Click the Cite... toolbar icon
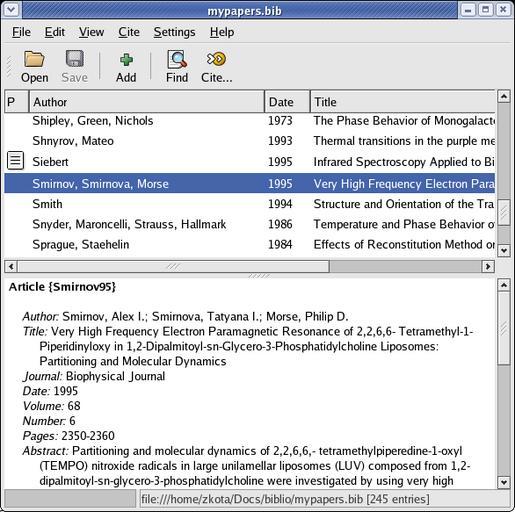 pos(216,59)
